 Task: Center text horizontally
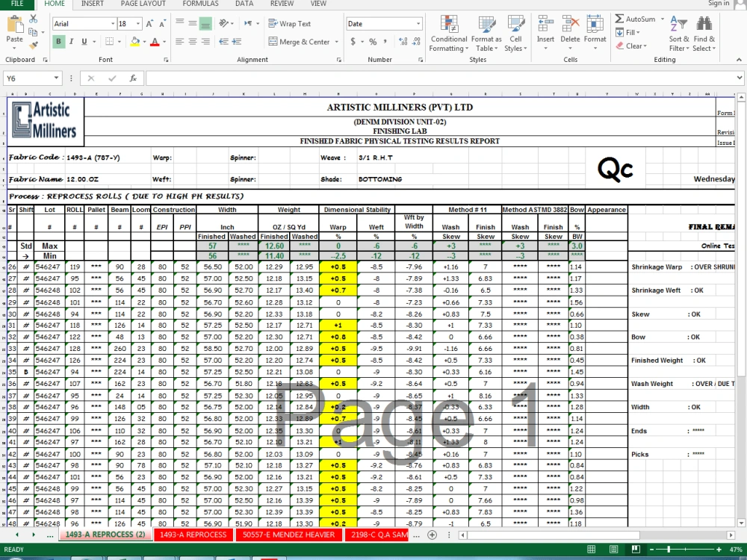tap(193, 41)
